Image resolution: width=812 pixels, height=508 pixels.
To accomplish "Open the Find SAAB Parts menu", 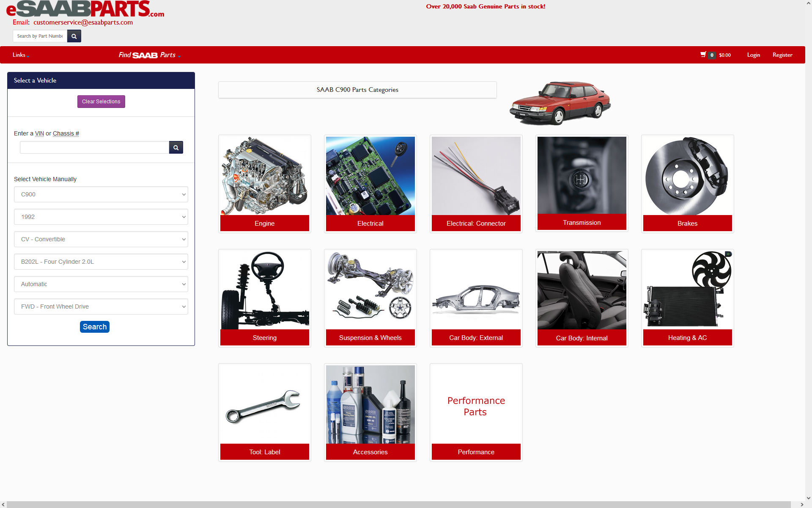I will point(150,55).
